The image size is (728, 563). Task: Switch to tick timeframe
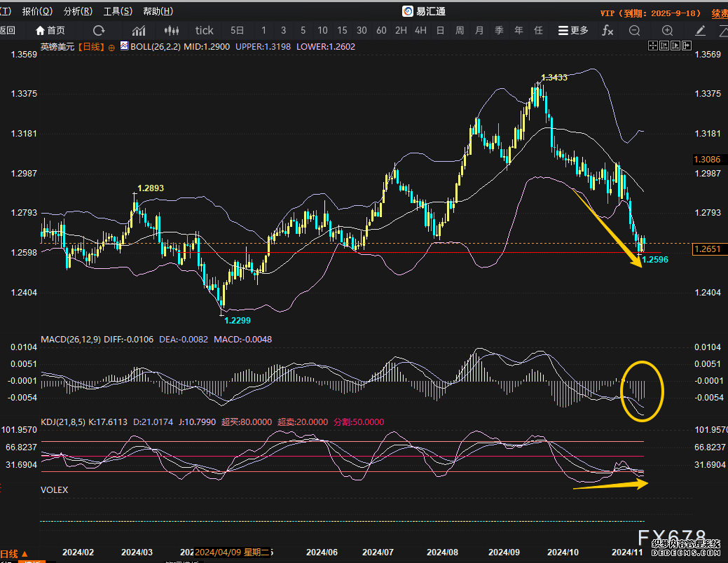pyautogui.click(x=205, y=31)
